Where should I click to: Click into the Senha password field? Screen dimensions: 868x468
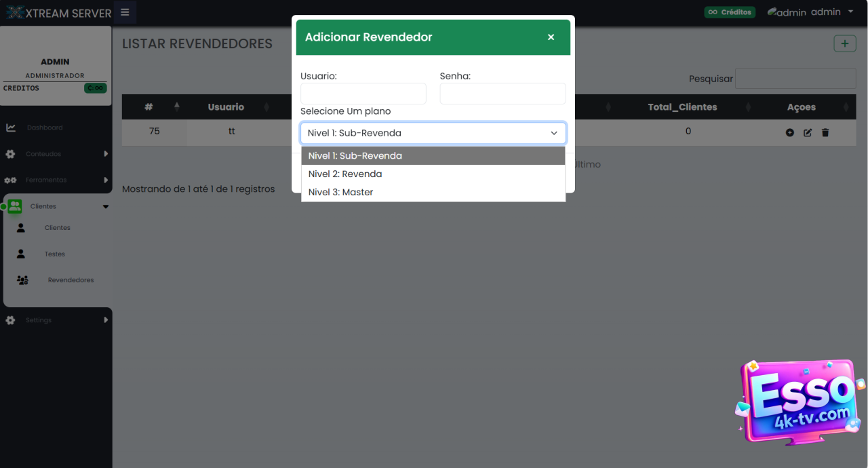502,94
